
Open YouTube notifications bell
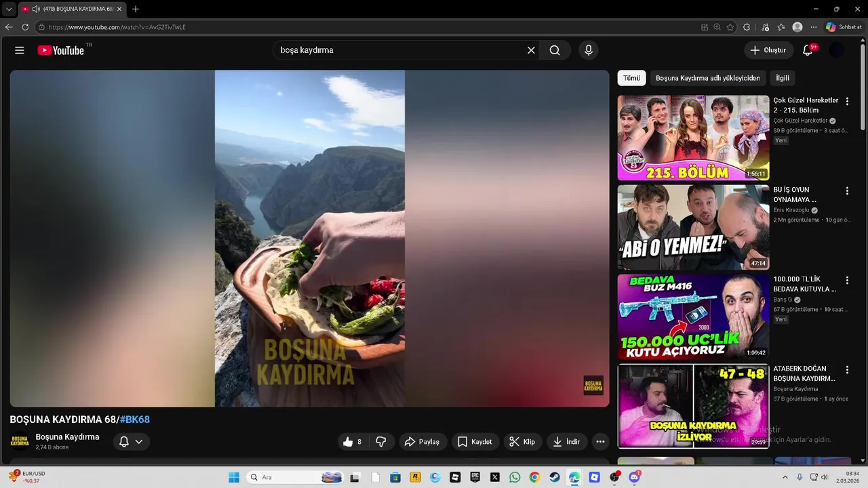click(x=808, y=50)
